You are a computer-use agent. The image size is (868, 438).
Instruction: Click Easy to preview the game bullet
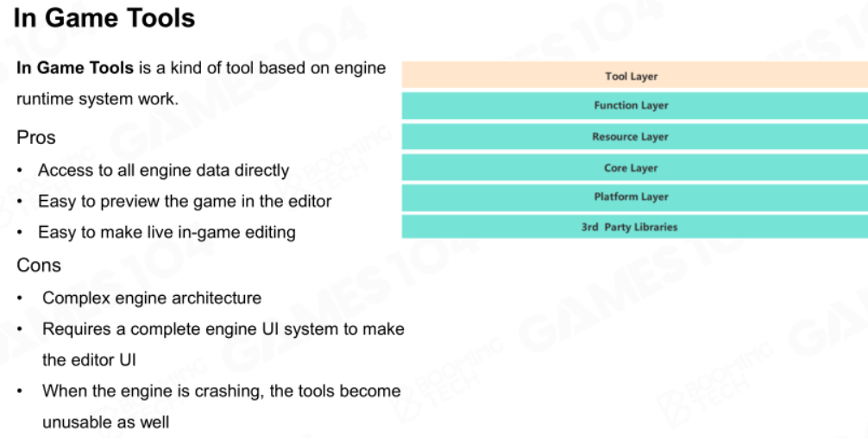185,201
